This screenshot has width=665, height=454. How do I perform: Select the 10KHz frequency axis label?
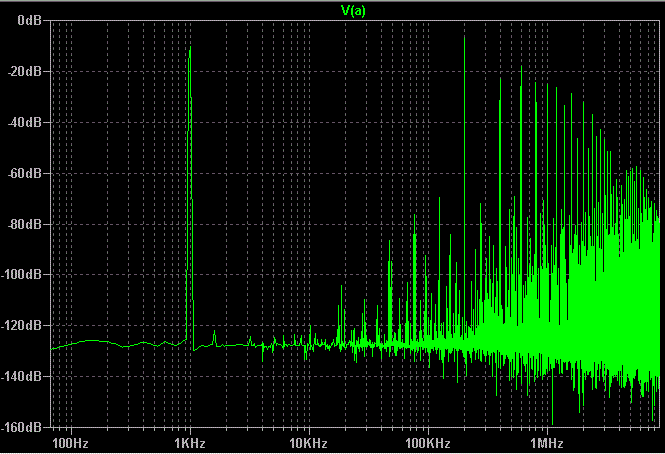308,442
